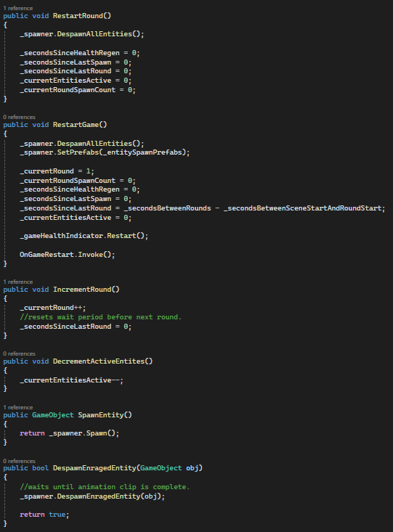Screen dimensions: 393x532
Task: Open the '1 reference' CodeLens above IncrementRound
Action: [18, 282]
